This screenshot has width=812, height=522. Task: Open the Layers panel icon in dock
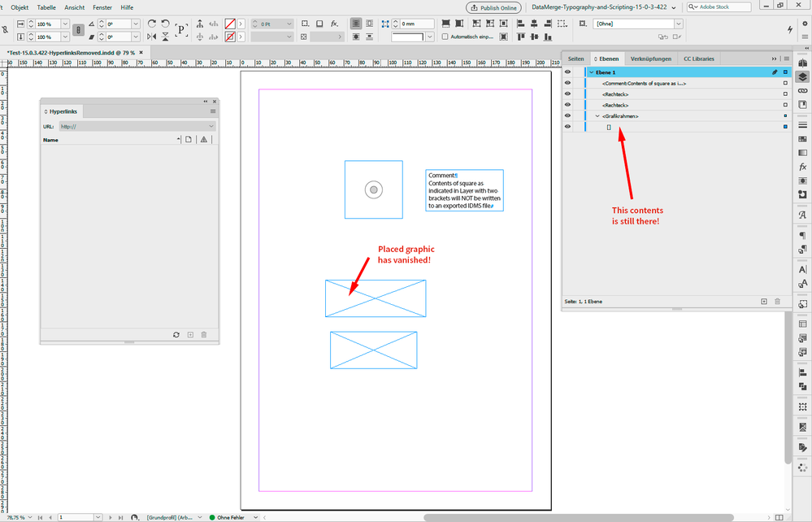click(803, 76)
